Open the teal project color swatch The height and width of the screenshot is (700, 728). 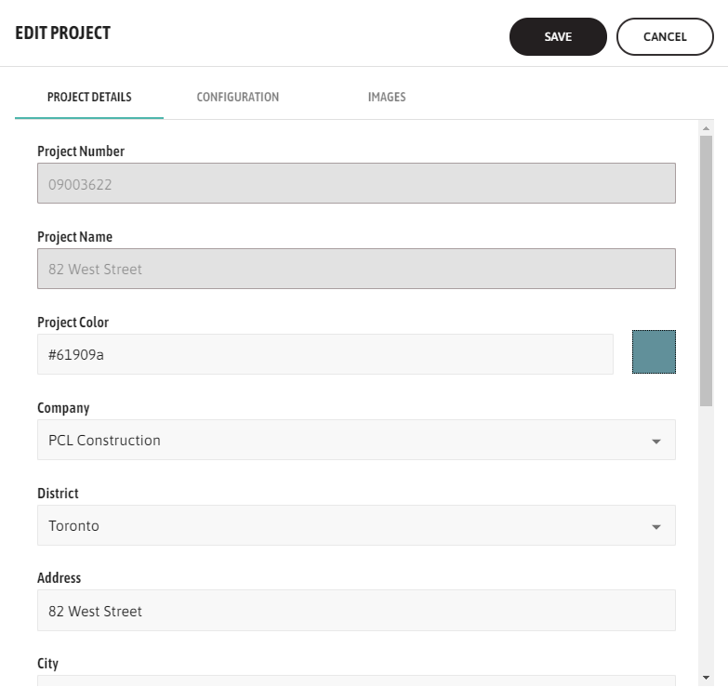654,351
